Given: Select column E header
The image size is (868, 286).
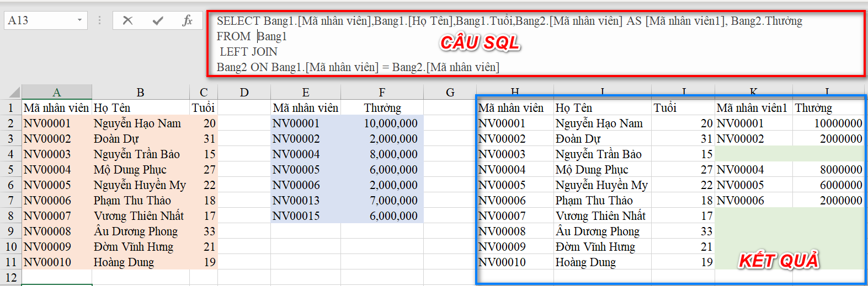Looking at the screenshot, I should pos(306,92).
